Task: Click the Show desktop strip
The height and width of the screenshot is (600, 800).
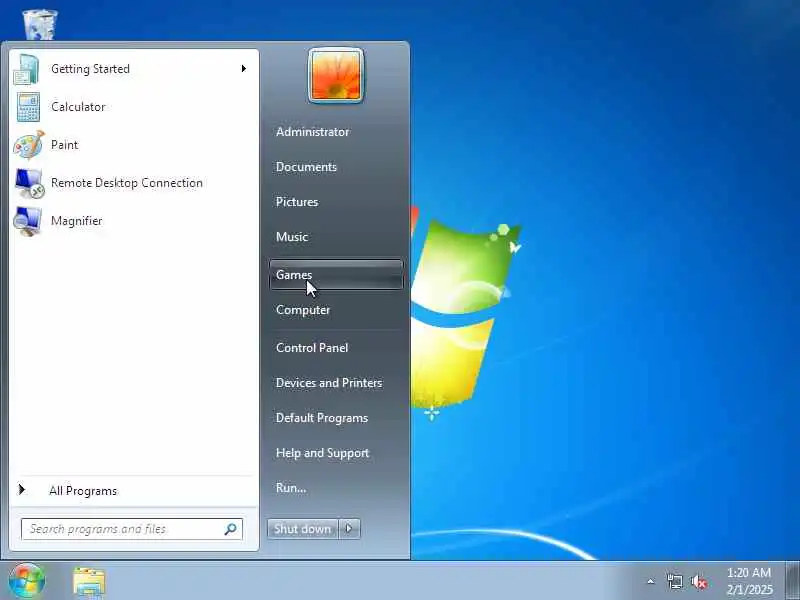Action: (792, 581)
